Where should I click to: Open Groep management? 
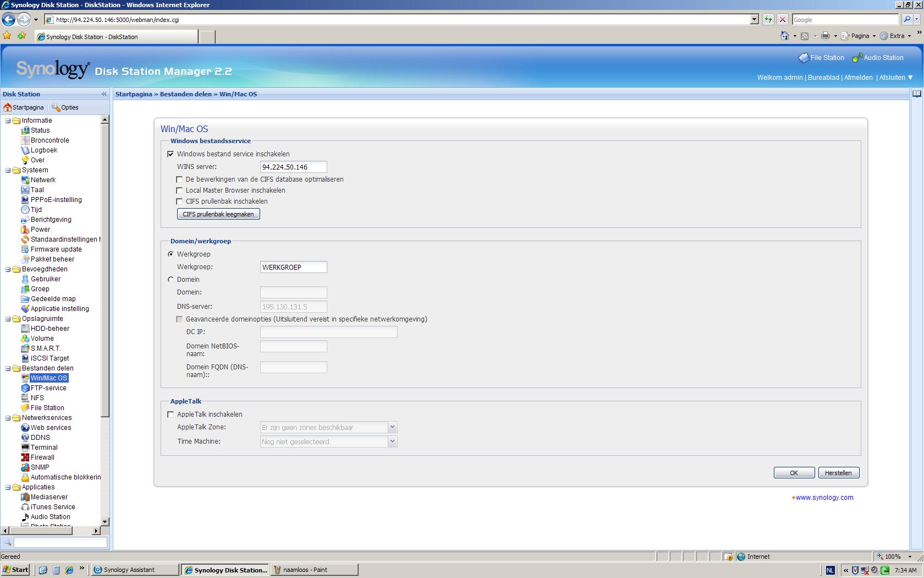point(40,289)
